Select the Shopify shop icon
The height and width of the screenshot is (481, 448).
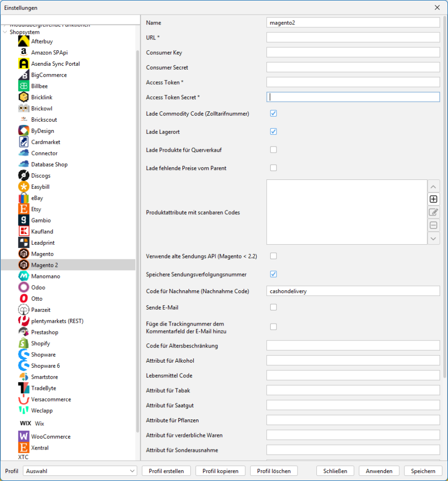coord(24,343)
